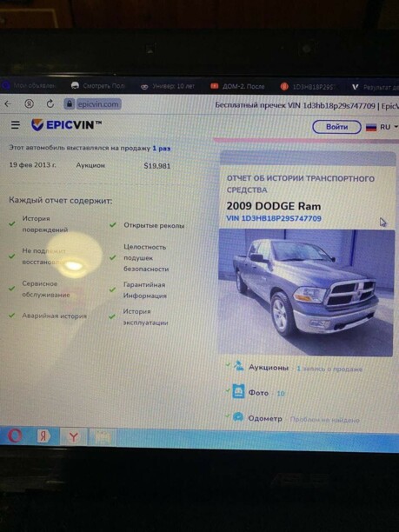Switch to the Универ: 10 лет tab
This screenshot has width=399, height=532.
click(x=170, y=86)
